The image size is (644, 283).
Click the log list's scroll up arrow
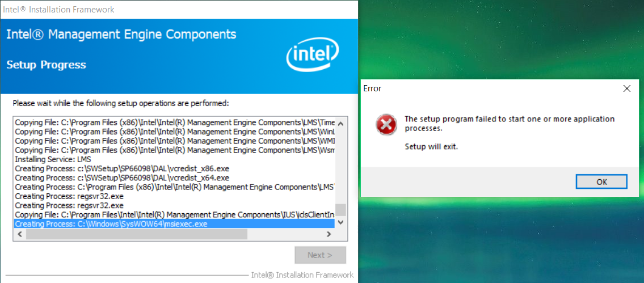point(340,123)
